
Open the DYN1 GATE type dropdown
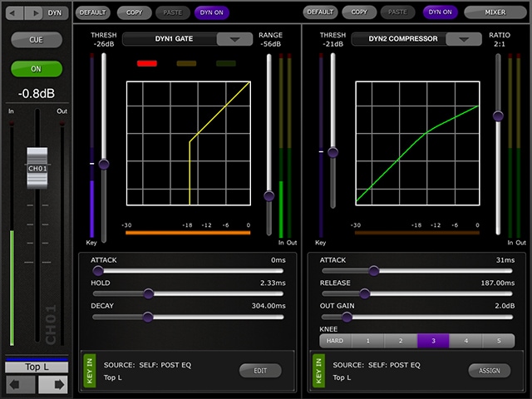point(235,39)
